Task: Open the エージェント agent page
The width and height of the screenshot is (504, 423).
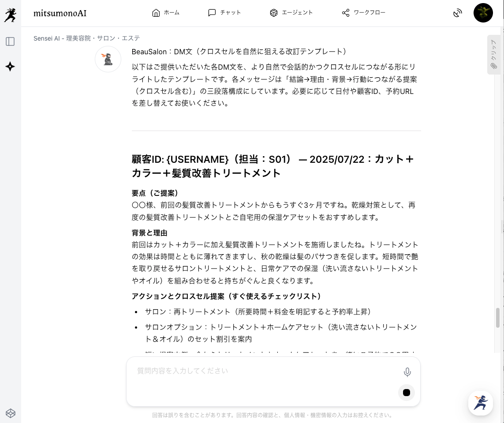Action: pos(291,13)
